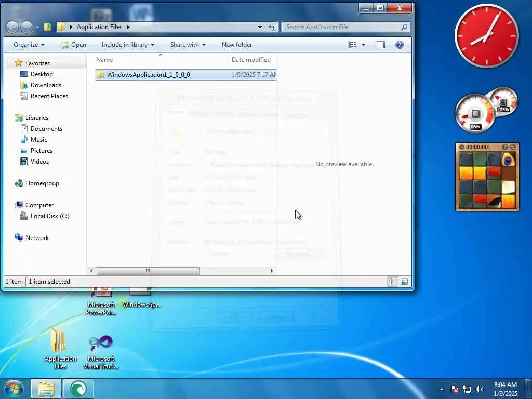
Task: Select Microsoft Visual Studio desktop shortcut
Action: 101,352
